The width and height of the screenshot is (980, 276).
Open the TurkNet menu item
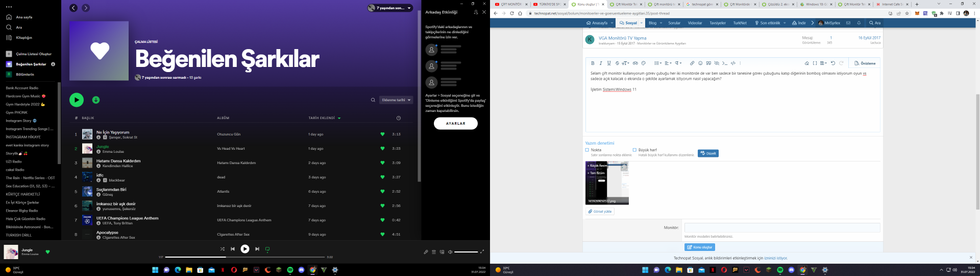740,23
